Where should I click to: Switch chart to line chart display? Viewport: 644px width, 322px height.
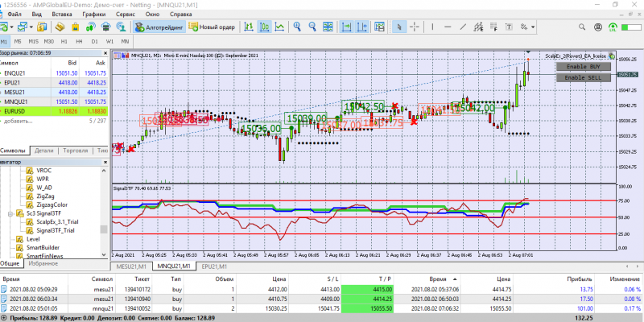coord(279,27)
